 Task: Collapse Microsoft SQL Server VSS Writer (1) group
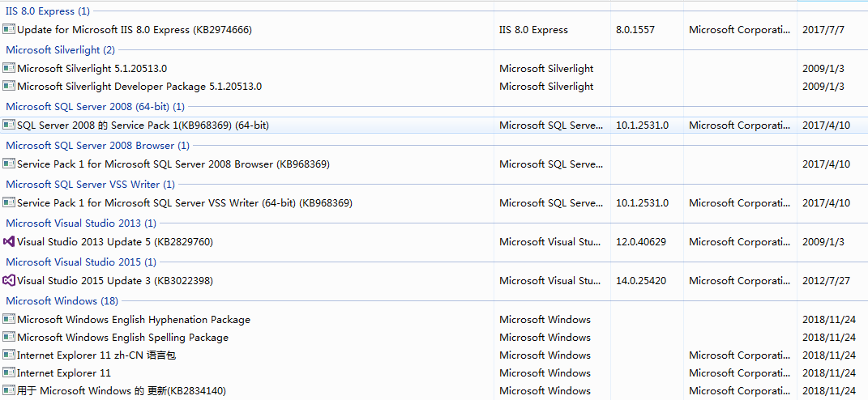click(90, 185)
